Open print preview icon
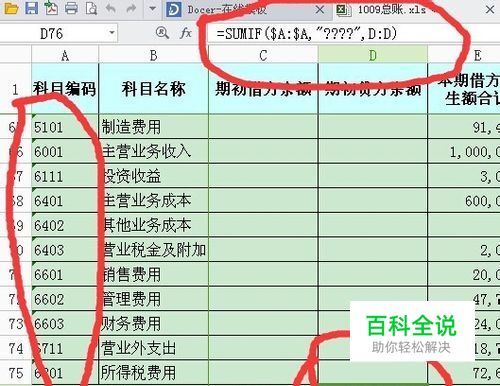This screenshot has height=386, width=500. (x=91, y=8)
